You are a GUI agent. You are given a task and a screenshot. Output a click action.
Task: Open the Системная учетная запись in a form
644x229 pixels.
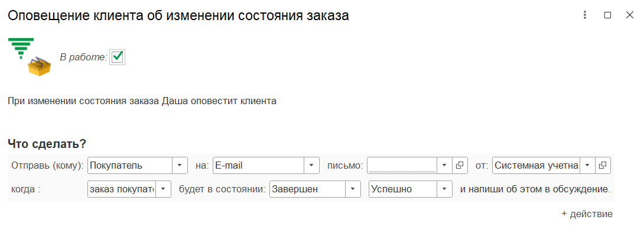(x=603, y=165)
